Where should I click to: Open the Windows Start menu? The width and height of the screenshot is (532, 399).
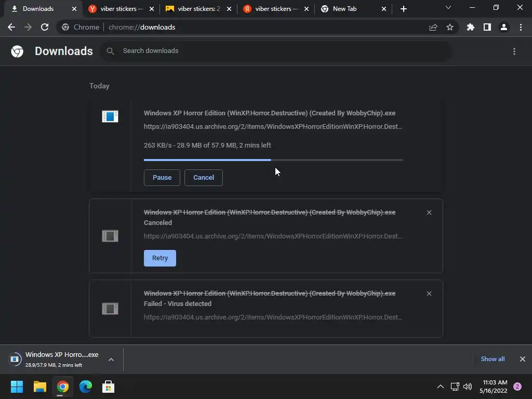pyautogui.click(x=17, y=387)
